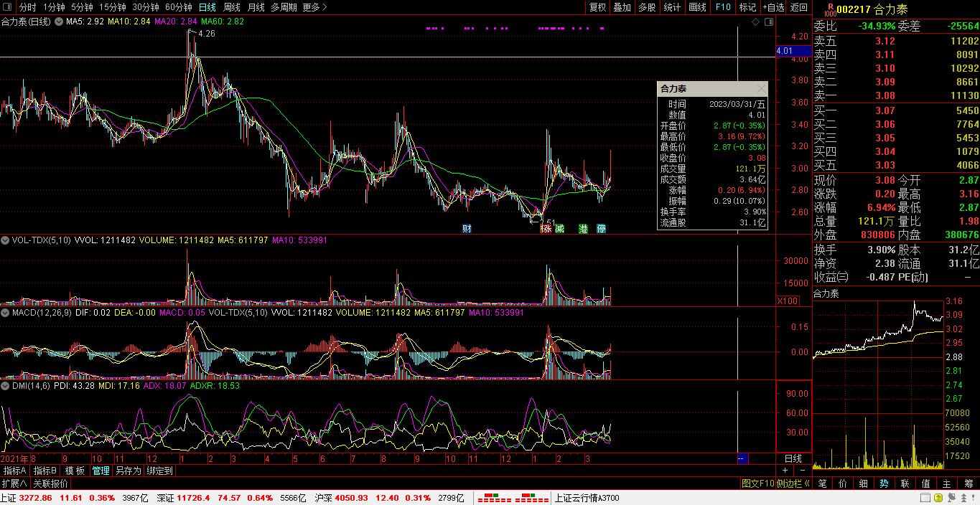Screen dimensions: 980x505
Task: Toggle the 侧边栏 sidebar visibility
Action: tap(794, 483)
